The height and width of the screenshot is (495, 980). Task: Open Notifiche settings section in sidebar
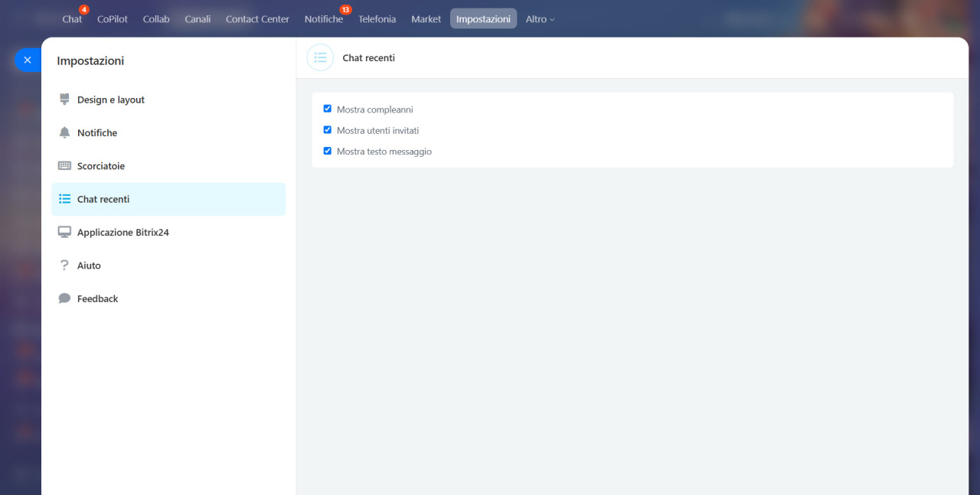pyautogui.click(x=168, y=132)
